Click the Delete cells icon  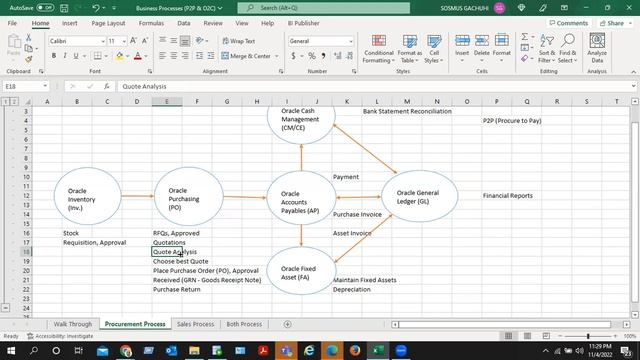pos(482,40)
